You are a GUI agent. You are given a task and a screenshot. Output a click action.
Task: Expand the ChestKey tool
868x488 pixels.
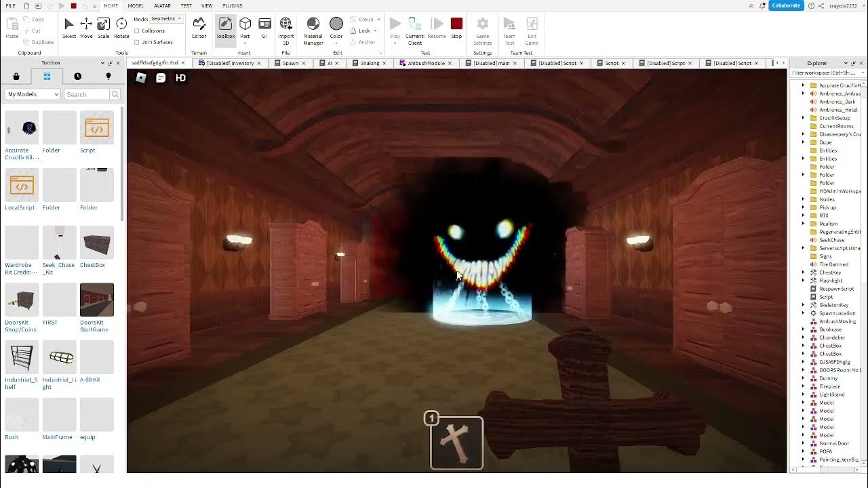tap(804, 272)
